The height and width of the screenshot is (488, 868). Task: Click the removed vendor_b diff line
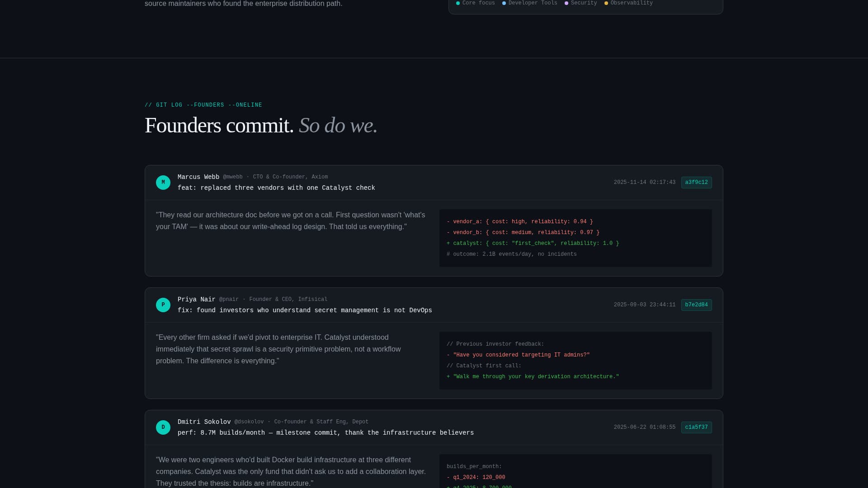click(x=523, y=233)
